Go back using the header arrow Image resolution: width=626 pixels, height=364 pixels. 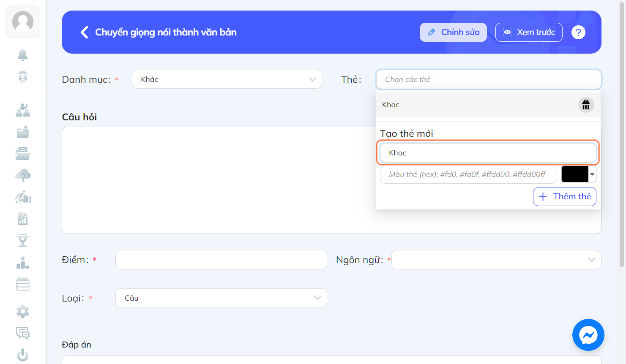pyautogui.click(x=85, y=32)
